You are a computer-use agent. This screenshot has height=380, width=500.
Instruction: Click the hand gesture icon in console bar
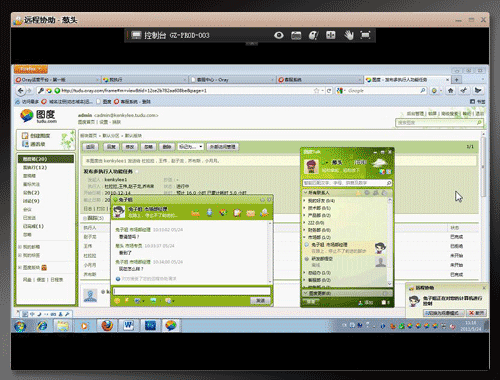(x=349, y=35)
